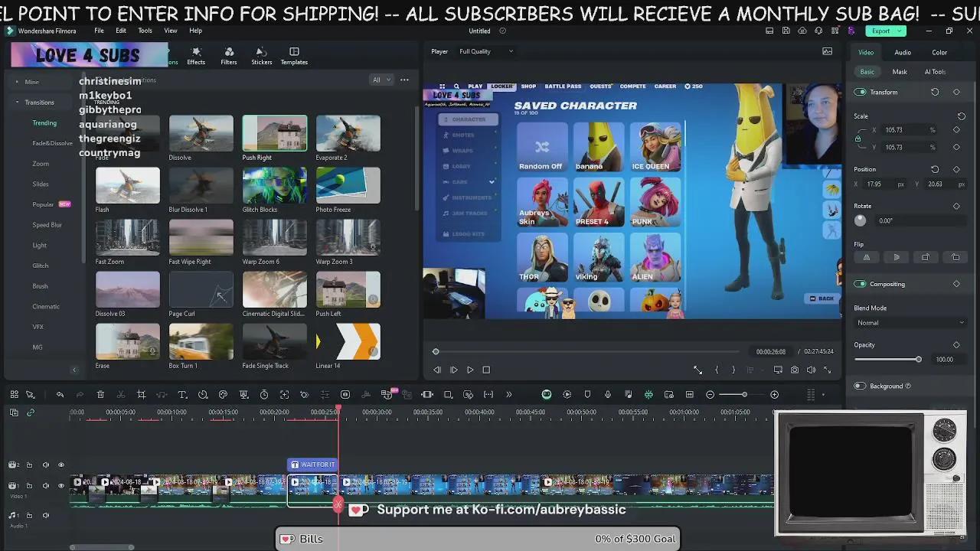
Task: Click the timeline zoom slider
Action: click(x=743, y=395)
